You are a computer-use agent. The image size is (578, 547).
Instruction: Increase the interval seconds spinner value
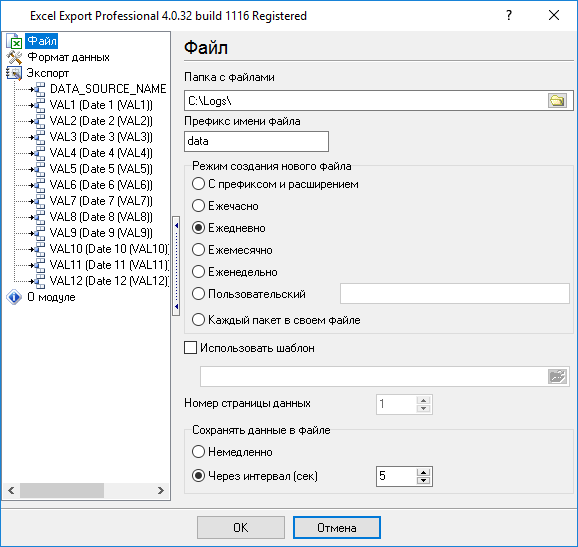point(424,472)
